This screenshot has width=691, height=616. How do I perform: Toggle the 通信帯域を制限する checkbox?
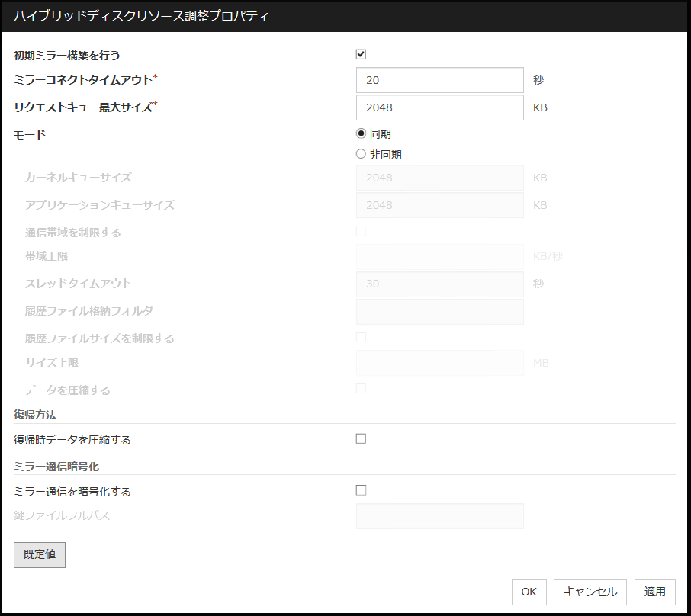(x=361, y=230)
